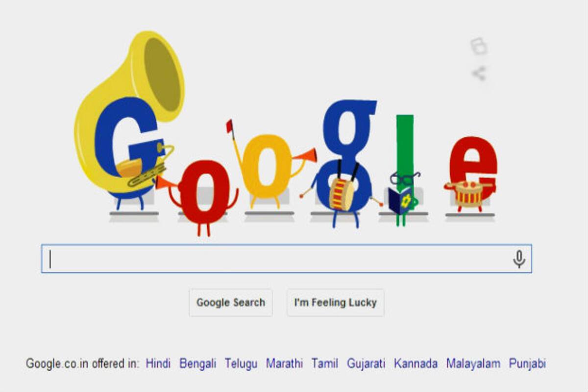Switch to the Gujarati language link
Screen dimensions: 588x392
366,364
